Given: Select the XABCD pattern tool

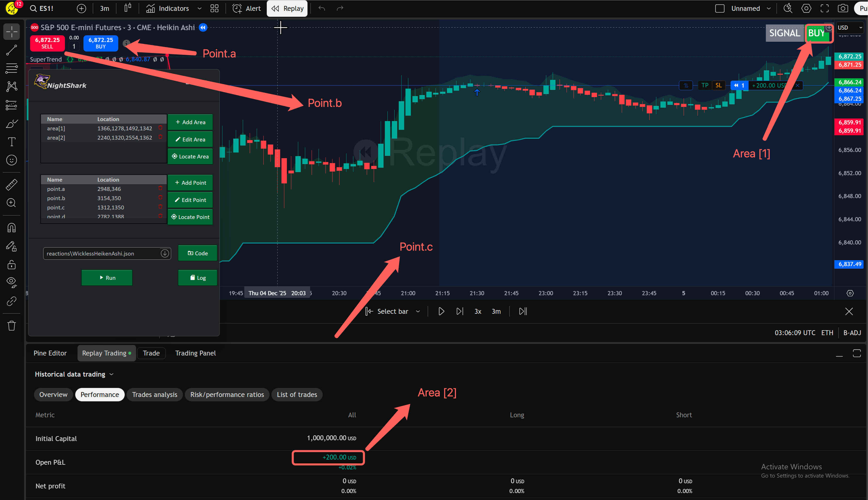Looking at the screenshot, I should click(x=11, y=87).
